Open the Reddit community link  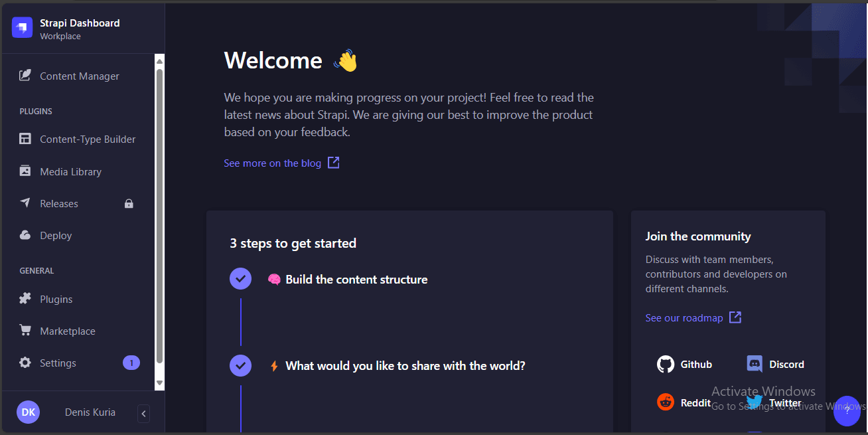pos(684,402)
